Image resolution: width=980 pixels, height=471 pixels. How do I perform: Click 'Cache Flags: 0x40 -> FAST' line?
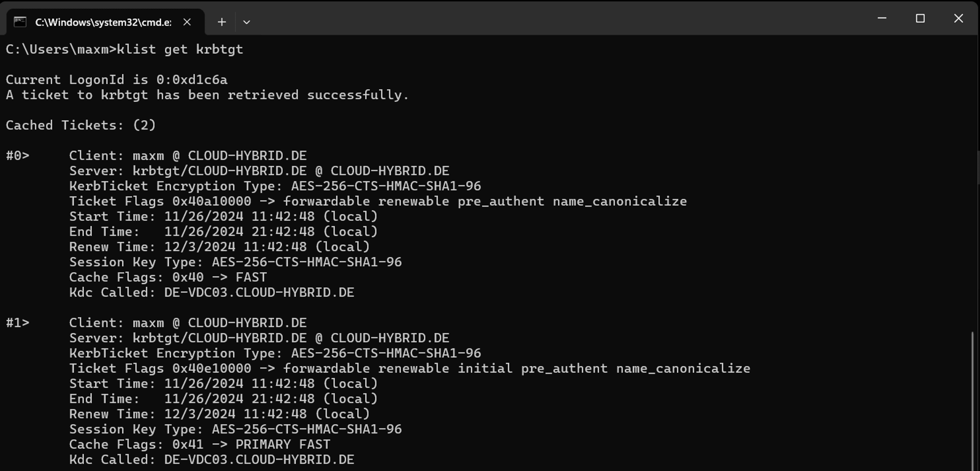(168, 277)
